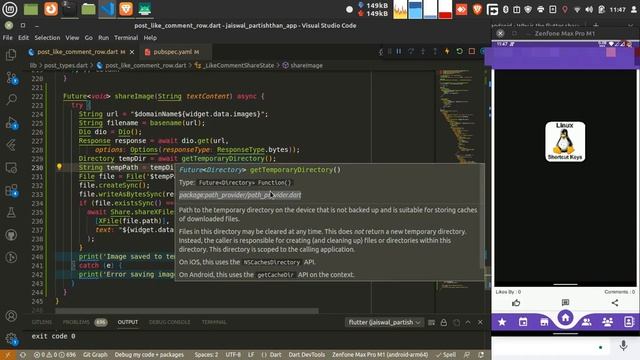Click _LikeCommentShareState breadcrumb

coord(239,65)
